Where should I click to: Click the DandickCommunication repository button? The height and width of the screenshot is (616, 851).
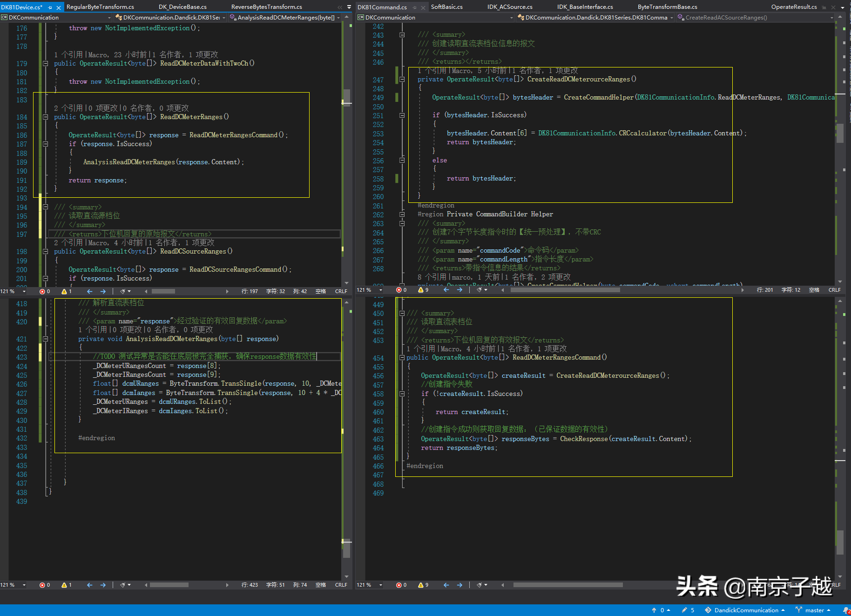(745, 610)
